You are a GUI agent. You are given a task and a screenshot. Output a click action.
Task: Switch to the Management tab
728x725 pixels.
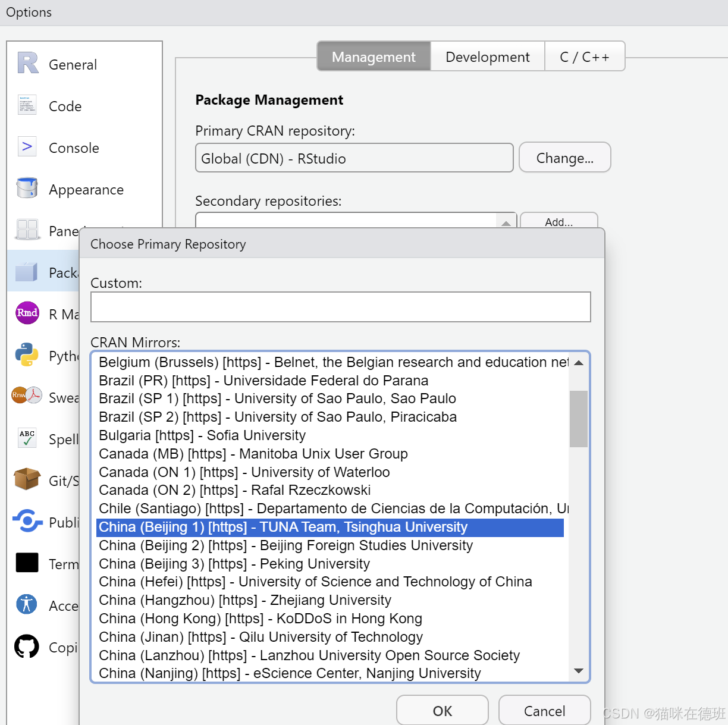374,57
